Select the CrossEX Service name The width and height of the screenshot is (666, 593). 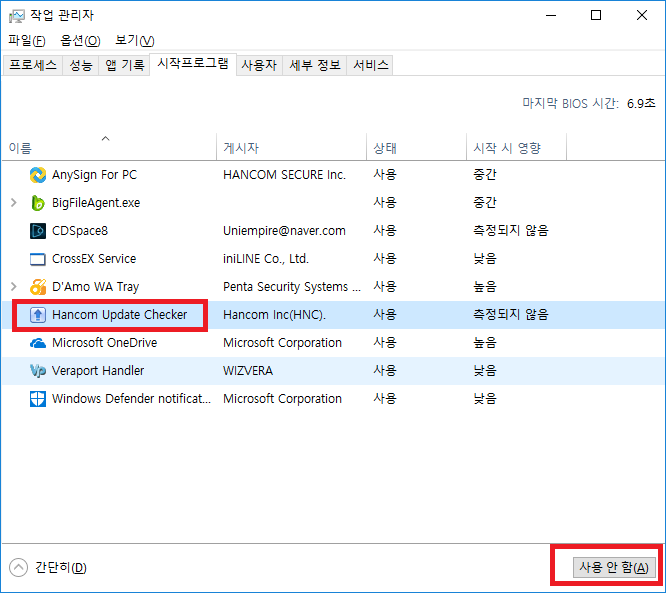click(x=94, y=259)
